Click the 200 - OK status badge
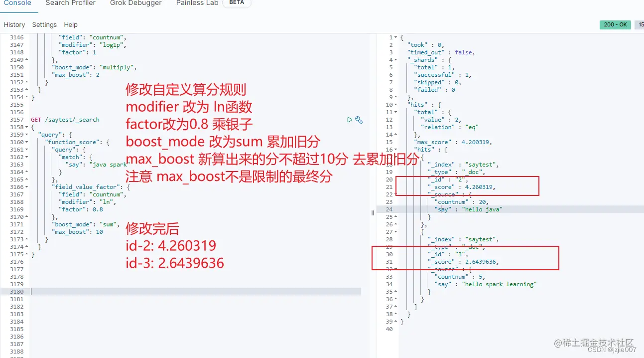The width and height of the screenshot is (644, 358). pyautogui.click(x=615, y=24)
